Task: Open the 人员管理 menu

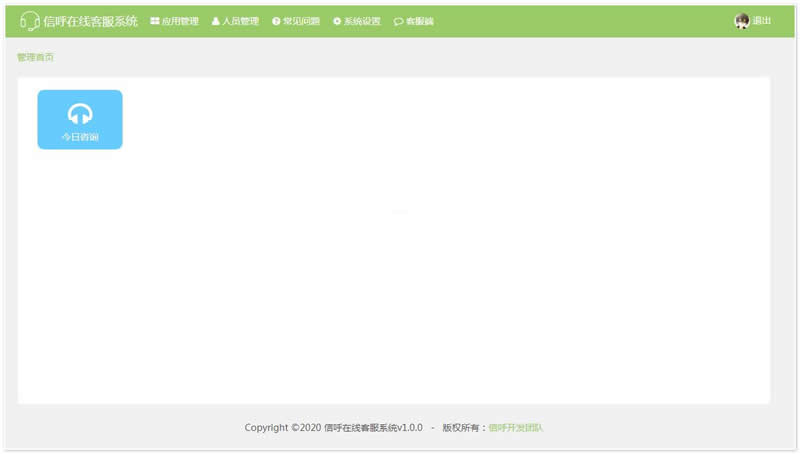Action: point(240,21)
